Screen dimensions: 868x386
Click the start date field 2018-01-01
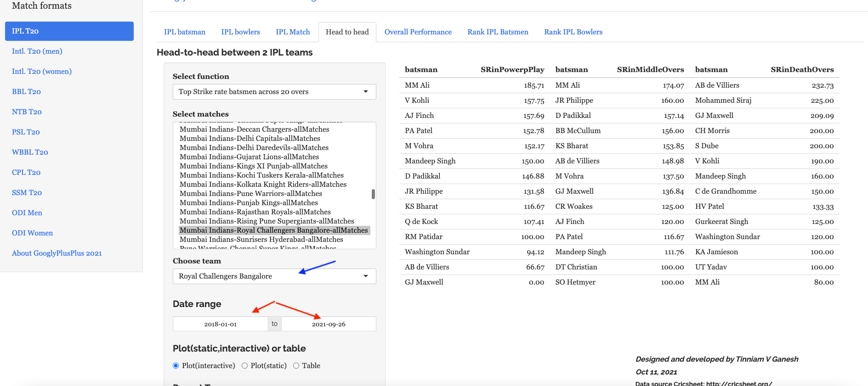pyautogui.click(x=221, y=324)
